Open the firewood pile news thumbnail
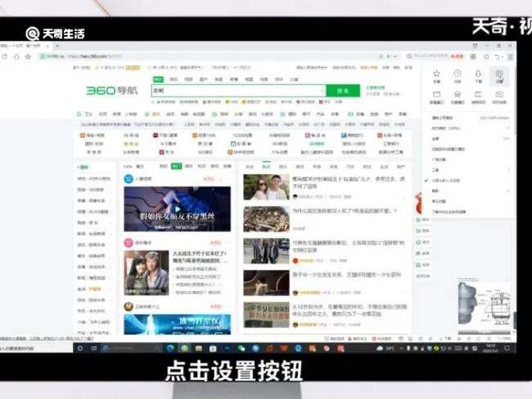Viewport: 532px width, 399px height. 266,219
